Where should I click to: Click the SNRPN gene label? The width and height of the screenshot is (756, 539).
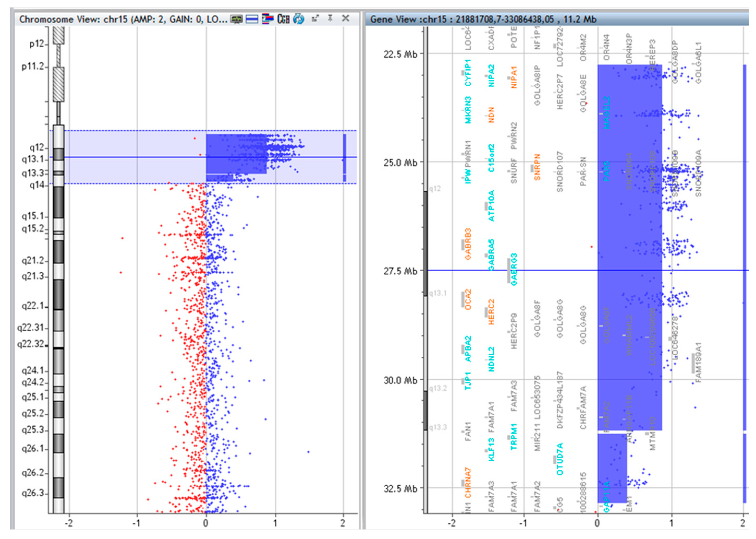tap(537, 167)
